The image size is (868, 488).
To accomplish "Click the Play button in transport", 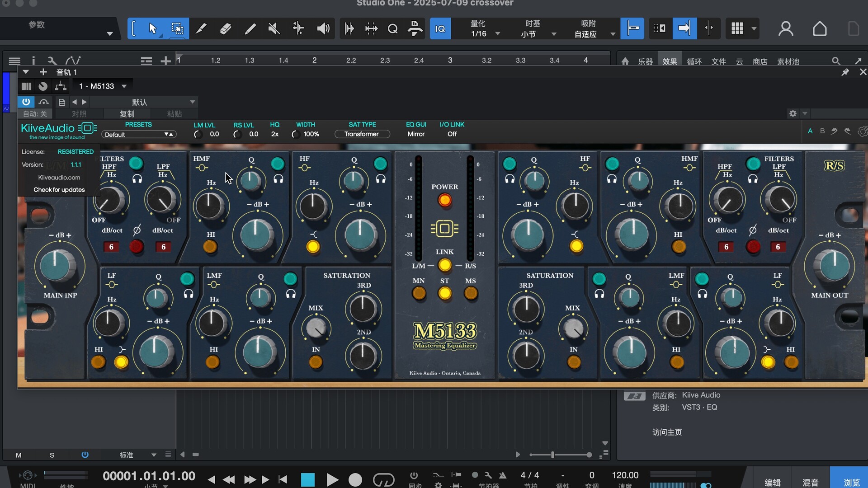I will [332, 479].
